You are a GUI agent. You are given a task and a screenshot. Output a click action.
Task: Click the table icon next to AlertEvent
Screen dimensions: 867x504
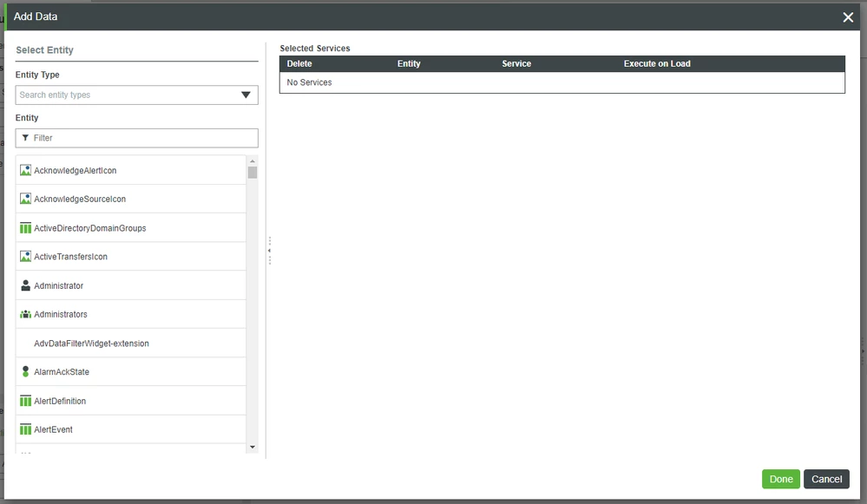coord(24,429)
